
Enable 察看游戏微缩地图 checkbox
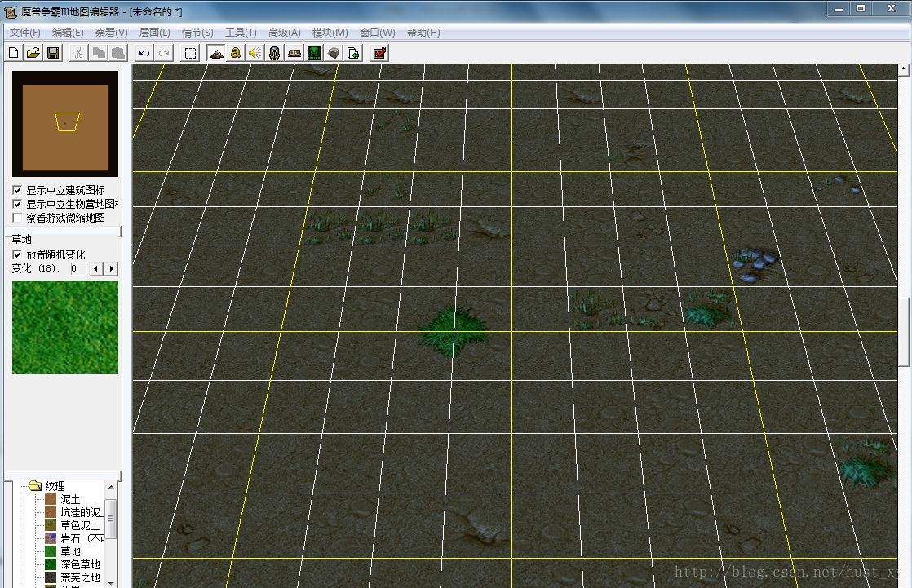pyautogui.click(x=17, y=218)
